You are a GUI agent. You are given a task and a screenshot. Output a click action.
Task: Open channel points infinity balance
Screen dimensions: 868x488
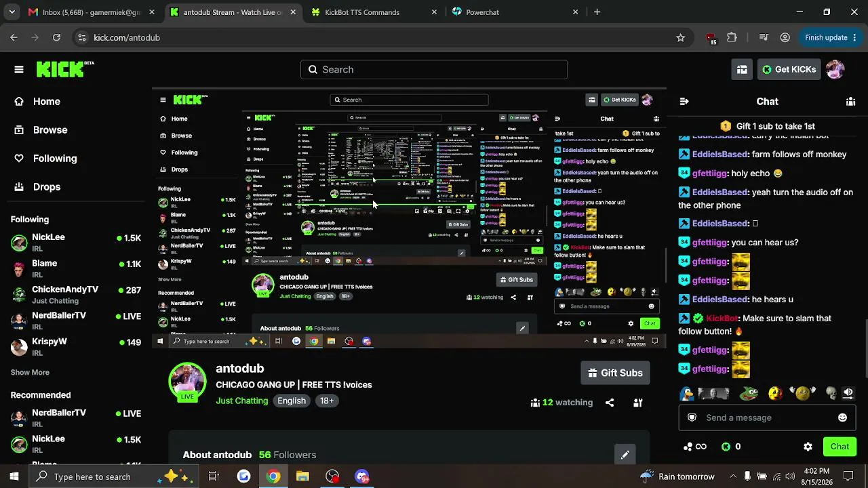tap(694, 447)
